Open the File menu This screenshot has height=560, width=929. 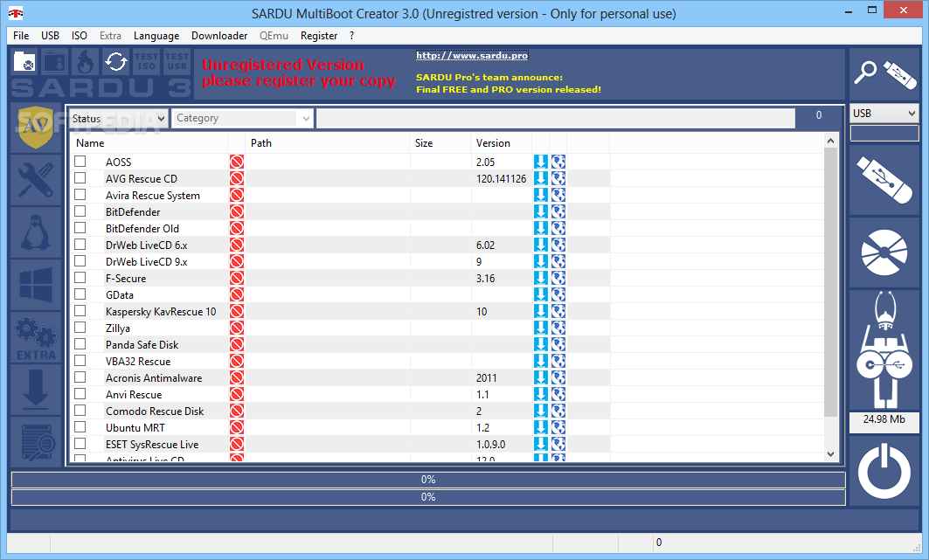tap(21, 36)
